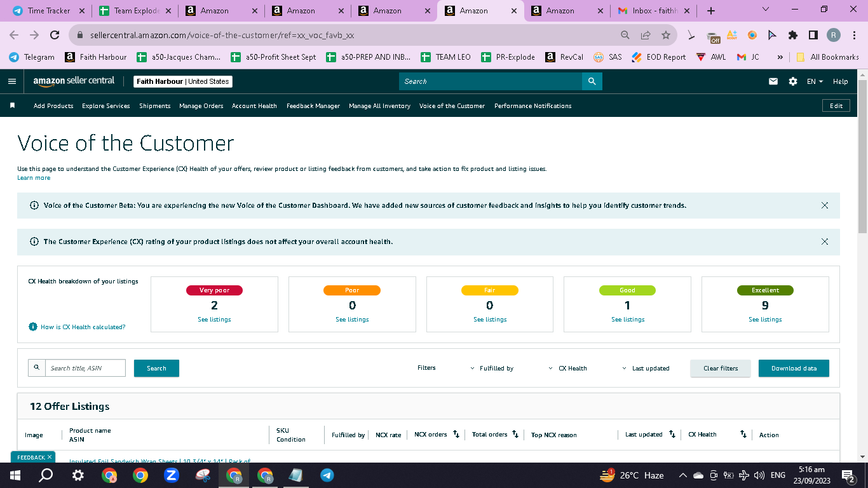
Task: Switch to the Team Explode browser tab
Action: pos(135,11)
